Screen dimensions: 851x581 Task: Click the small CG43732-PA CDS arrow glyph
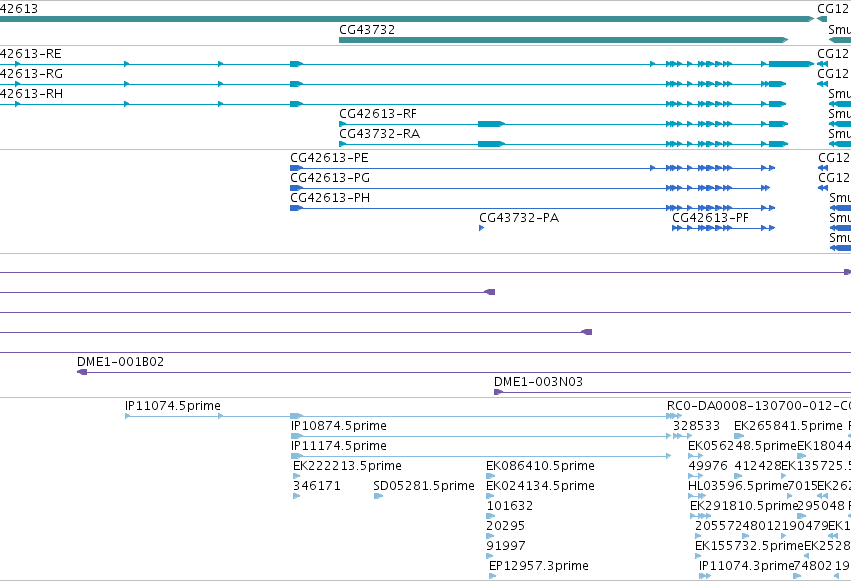[x=481, y=228]
